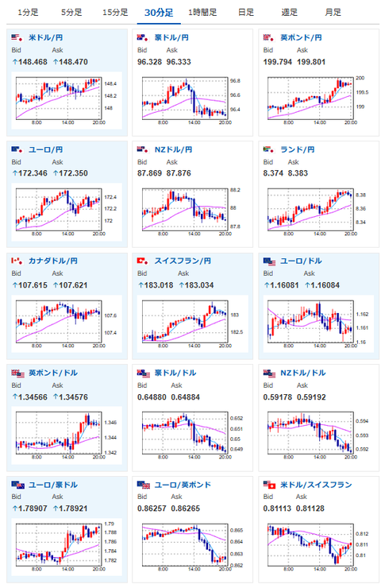Open the NZドル/円 pair link
The image size is (381, 588).
tap(173, 149)
